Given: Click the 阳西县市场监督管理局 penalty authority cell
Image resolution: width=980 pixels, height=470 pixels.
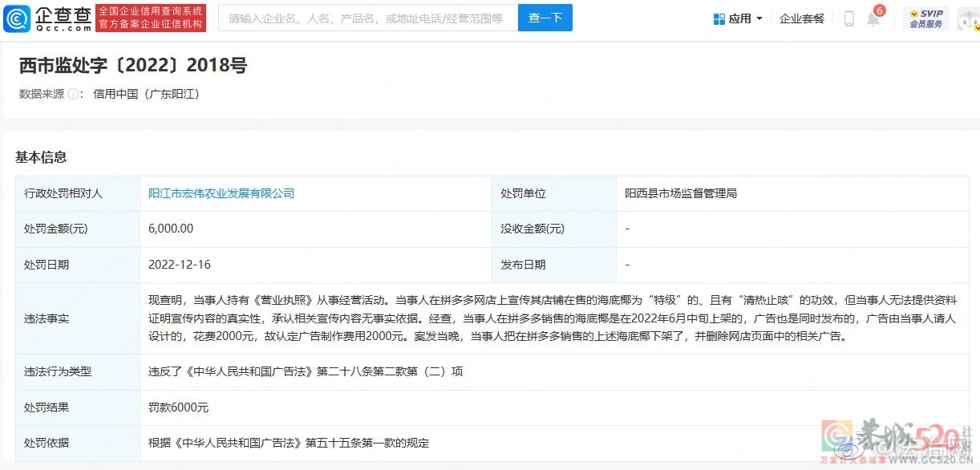Looking at the screenshot, I should [681, 193].
